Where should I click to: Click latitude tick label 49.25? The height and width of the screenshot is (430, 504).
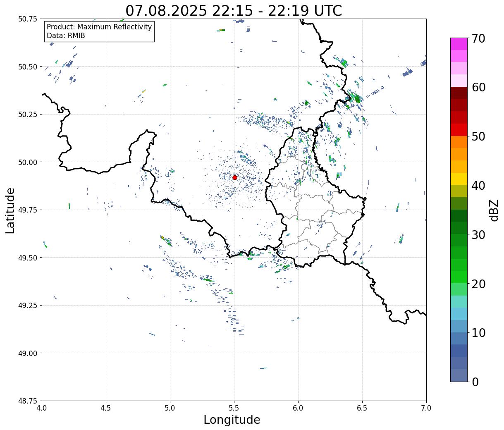tap(28, 306)
